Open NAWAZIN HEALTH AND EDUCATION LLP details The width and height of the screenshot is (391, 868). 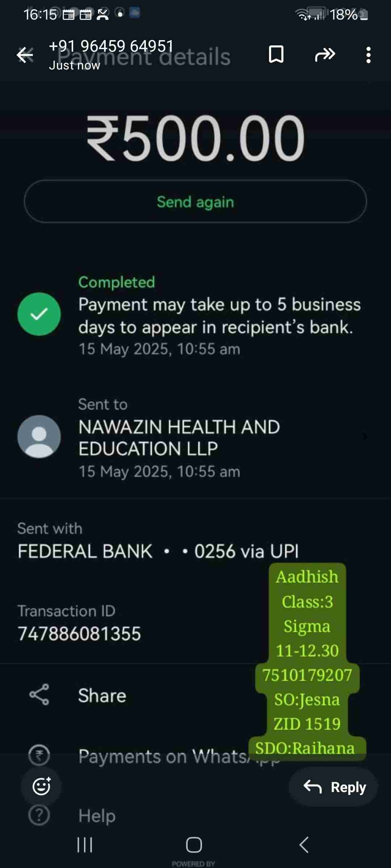click(195, 437)
